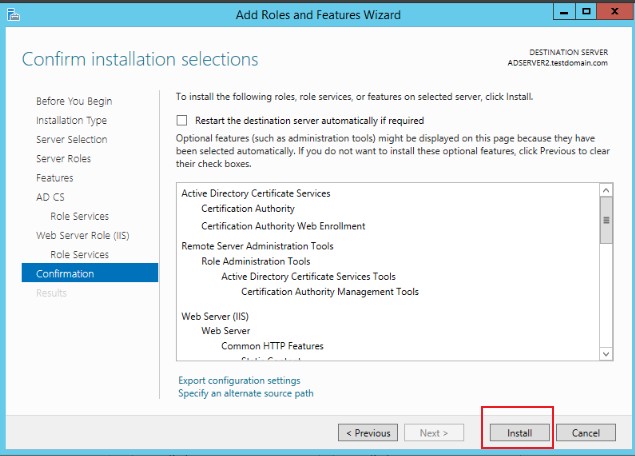Viewport: 635px width, 456px height.
Task: Maximize the wizard window
Action: pos(586,11)
